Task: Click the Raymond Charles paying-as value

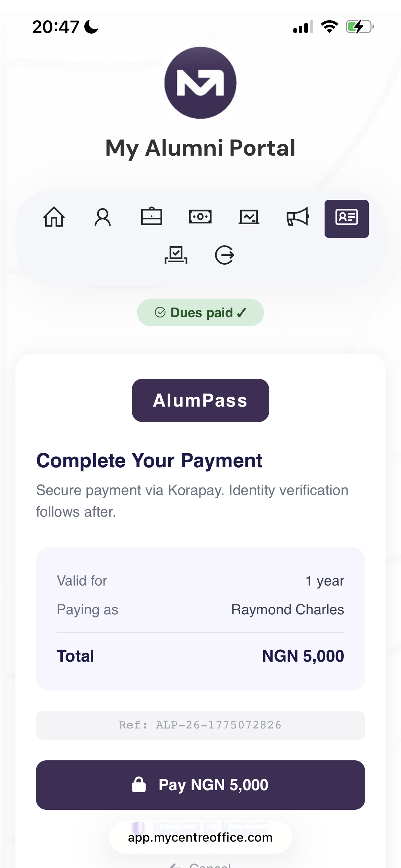Action: pos(288,610)
